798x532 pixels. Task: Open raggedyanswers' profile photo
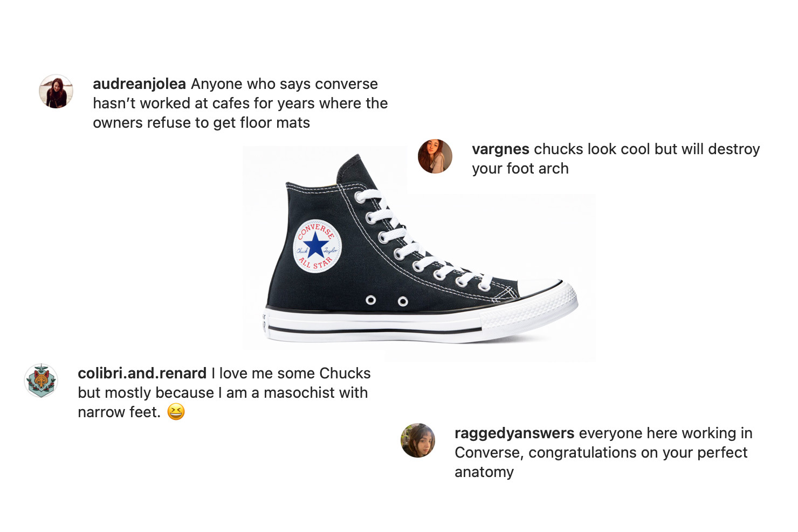pos(418,440)
